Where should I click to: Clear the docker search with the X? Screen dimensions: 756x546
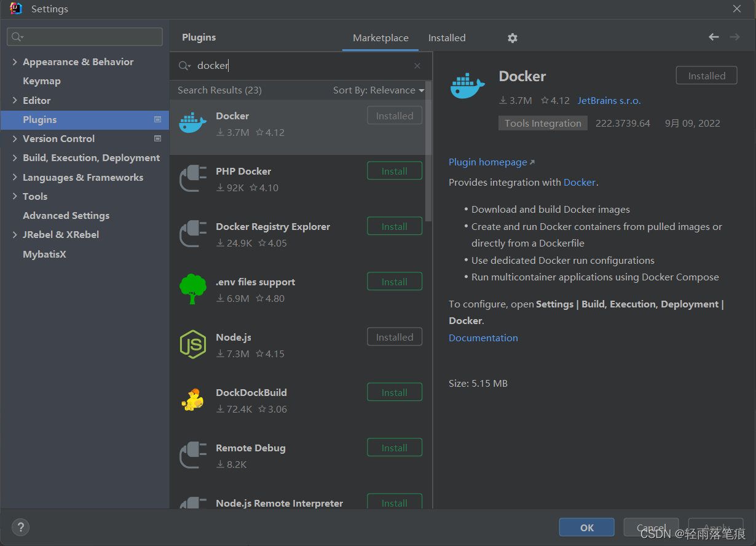[x=417, y=66]
